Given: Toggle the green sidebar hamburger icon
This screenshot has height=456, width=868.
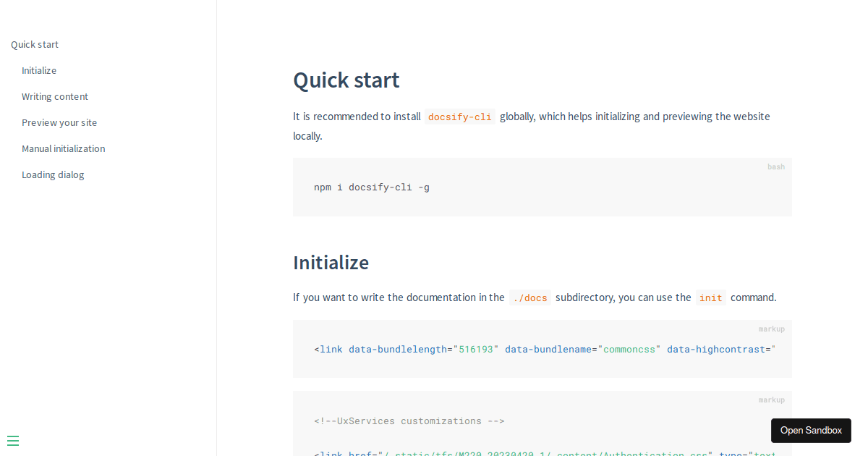Looking at the screenshot, I should point(13,440).
